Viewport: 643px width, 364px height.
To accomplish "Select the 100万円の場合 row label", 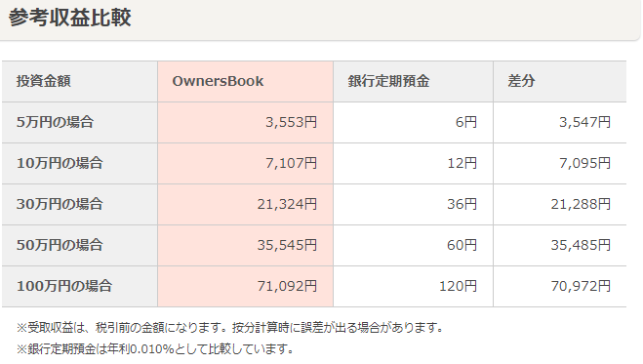I will point(64,286).
